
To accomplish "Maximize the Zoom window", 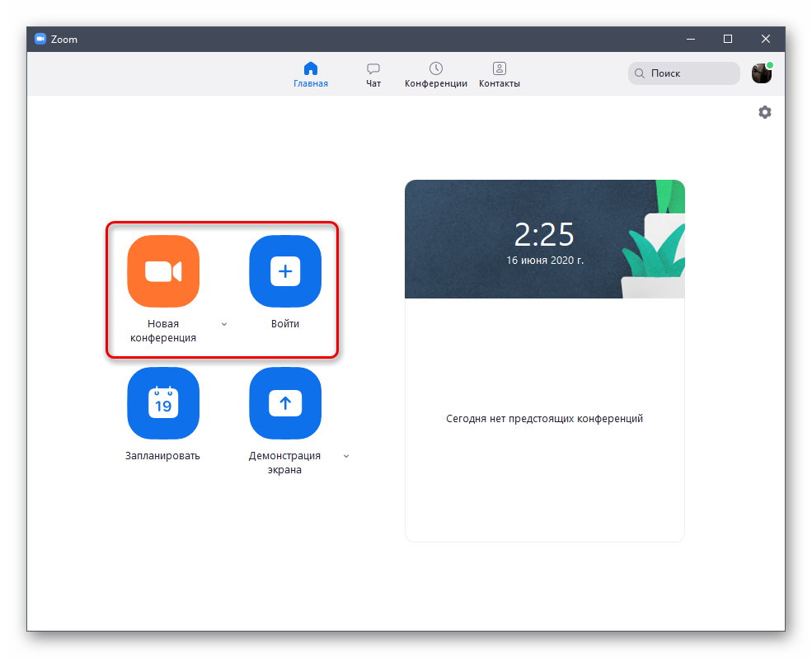I will click(728, 39).
